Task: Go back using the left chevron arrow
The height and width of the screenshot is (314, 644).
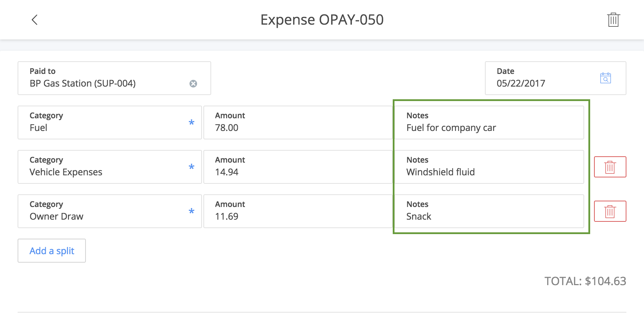Action: coord(34,20)
